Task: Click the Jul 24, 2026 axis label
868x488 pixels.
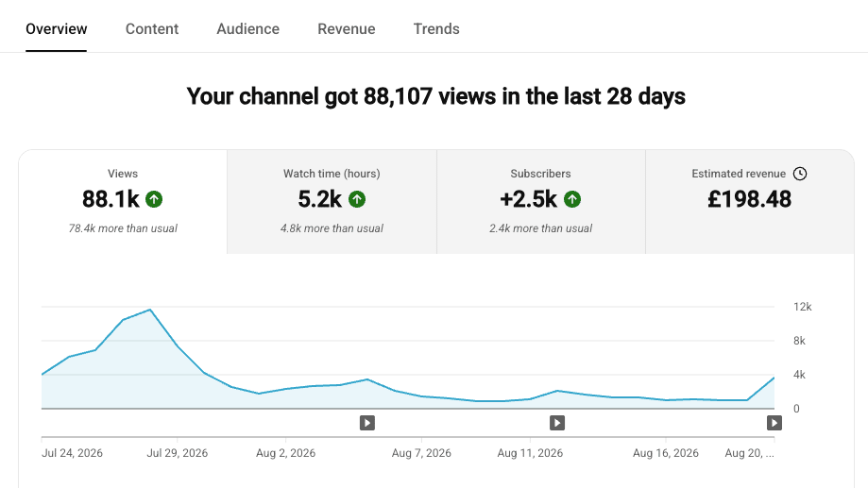Action: tap(72, 453)
